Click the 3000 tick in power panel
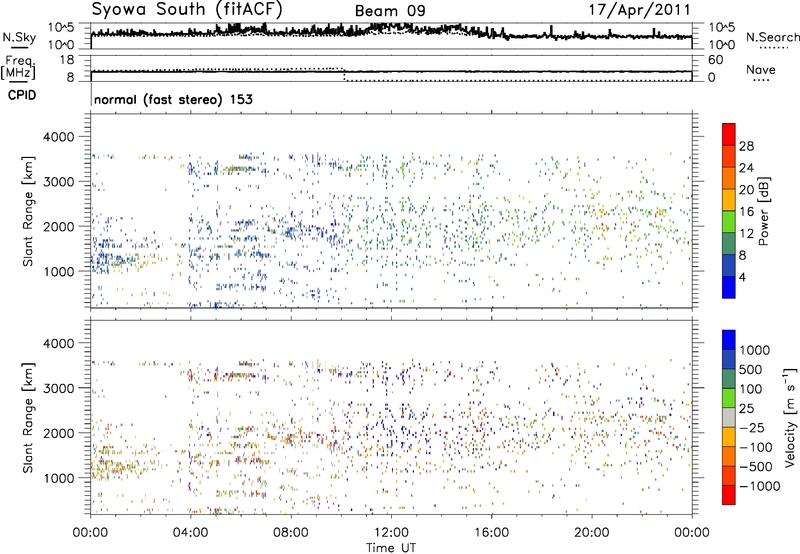This screenshot has height=554, width=800. (58, 182)
